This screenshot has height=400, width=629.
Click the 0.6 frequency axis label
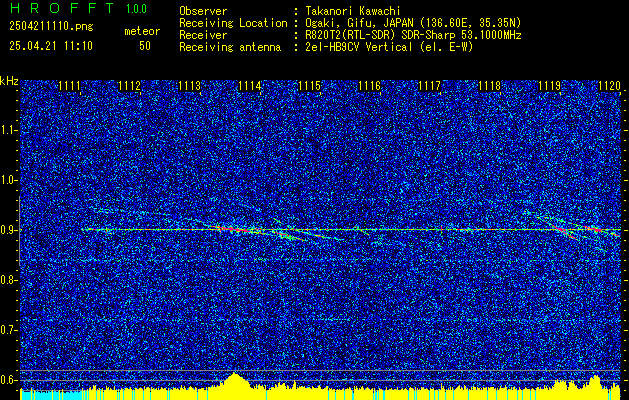[x=7, y=380]
